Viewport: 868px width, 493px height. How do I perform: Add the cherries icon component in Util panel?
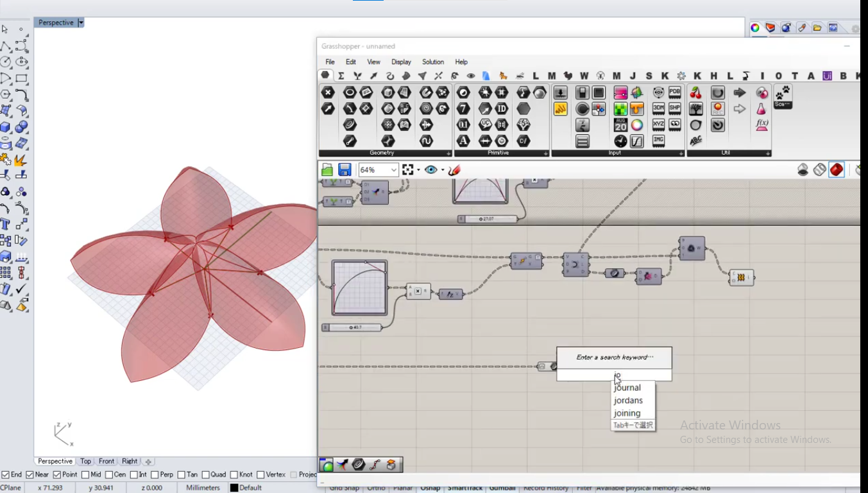pyautogui.click(x=696, y=93)
